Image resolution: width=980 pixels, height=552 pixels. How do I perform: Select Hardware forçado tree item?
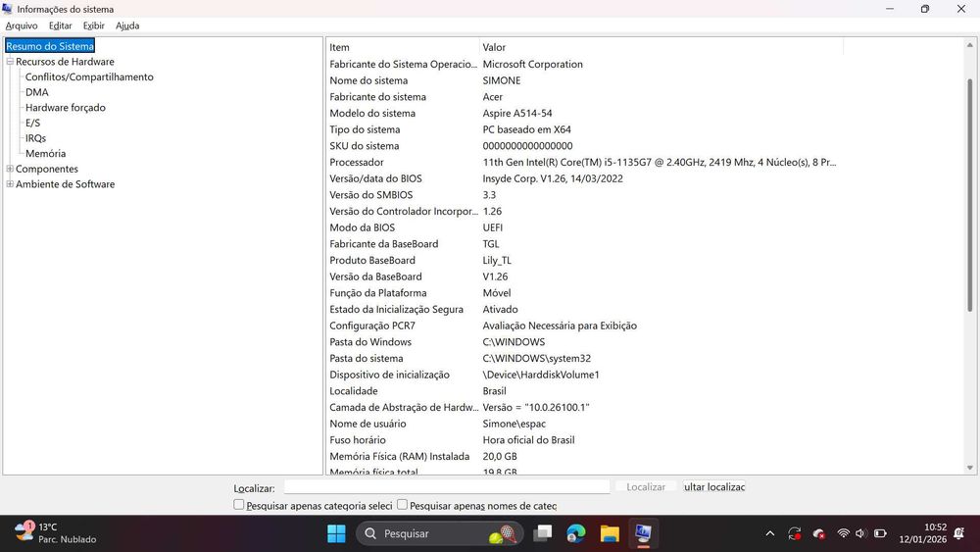[66, 108]
